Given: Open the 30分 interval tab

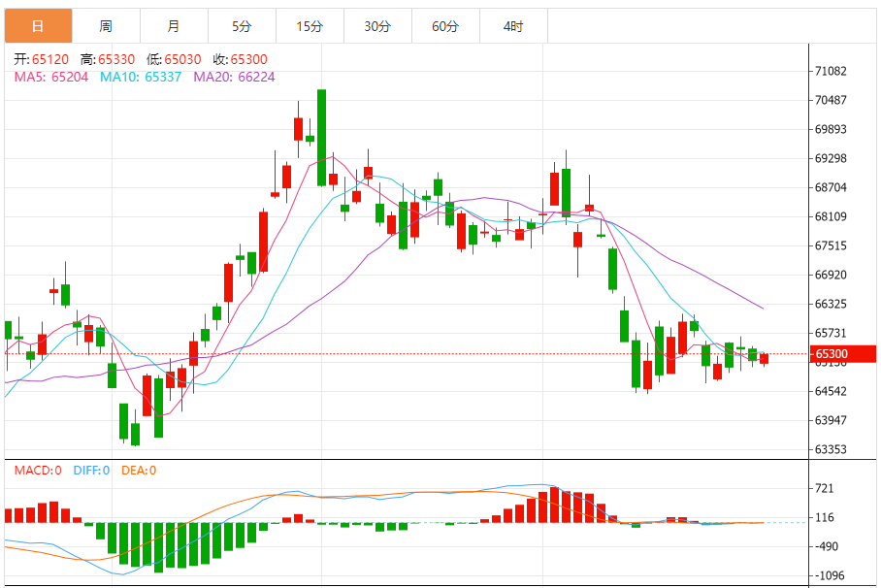Looking at the screenshot, I should (x=377, y=26).
